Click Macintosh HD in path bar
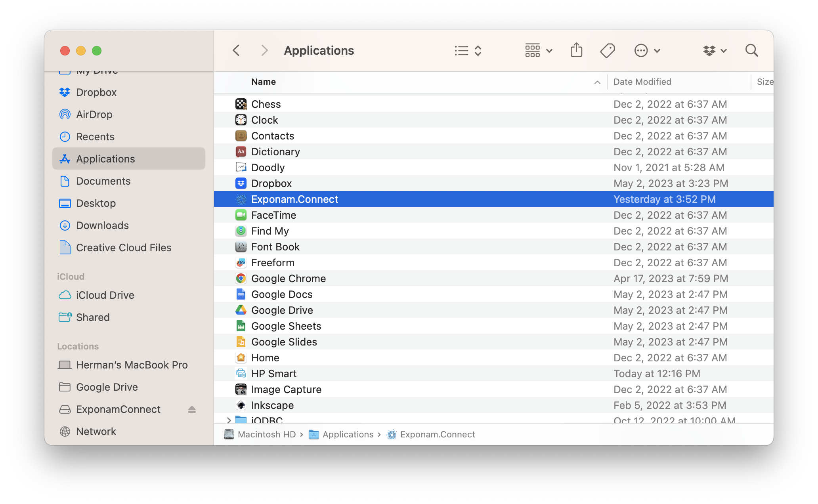 tap(266, 434)
